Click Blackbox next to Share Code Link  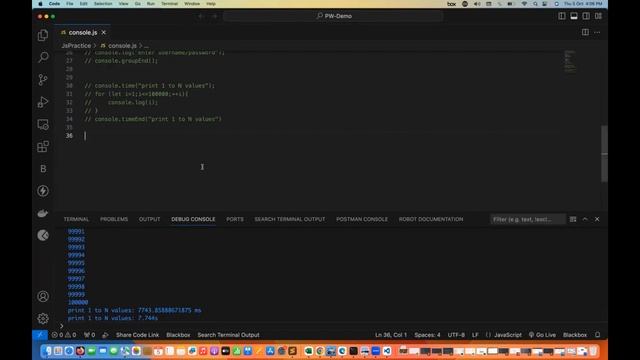pyautogui.click(x=178, y=335)
